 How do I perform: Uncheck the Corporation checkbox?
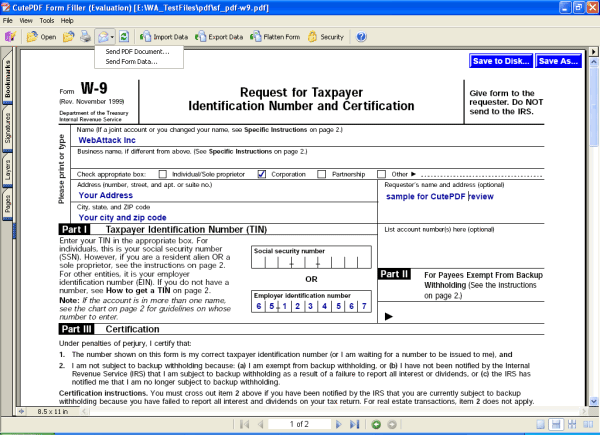(x=262, y=174)
